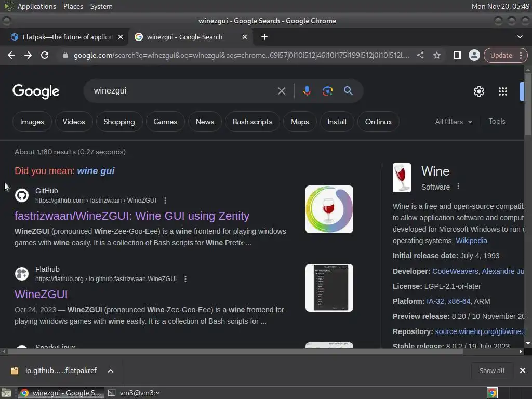The height and width of the screenshot is (399, 532).
Task: Open Google quick settings gear
Action: (478, 91)
